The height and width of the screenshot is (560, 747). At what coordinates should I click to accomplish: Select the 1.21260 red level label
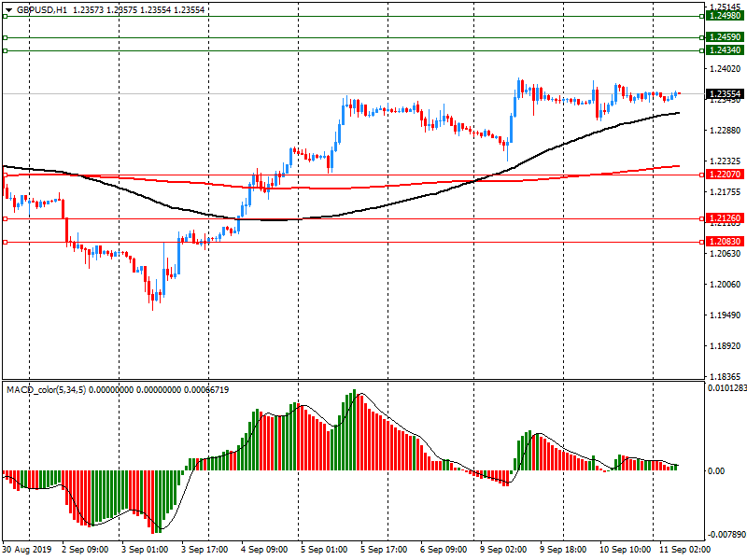point(725,218)
